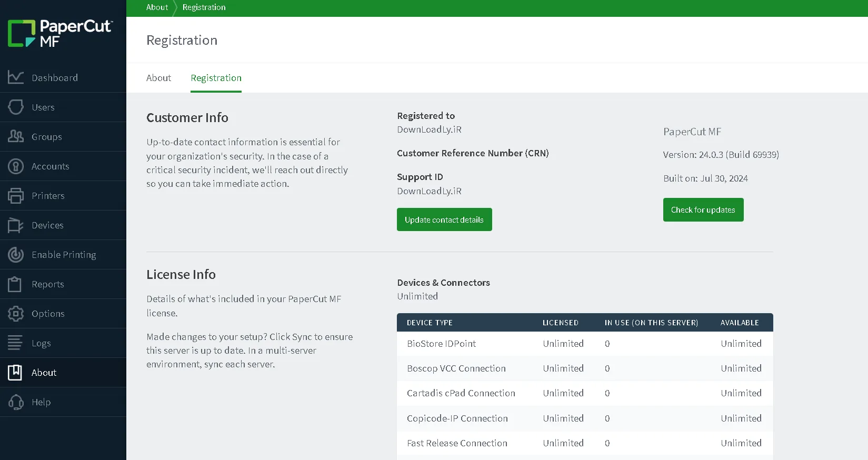Open the Reports clipboard icon

16,284
